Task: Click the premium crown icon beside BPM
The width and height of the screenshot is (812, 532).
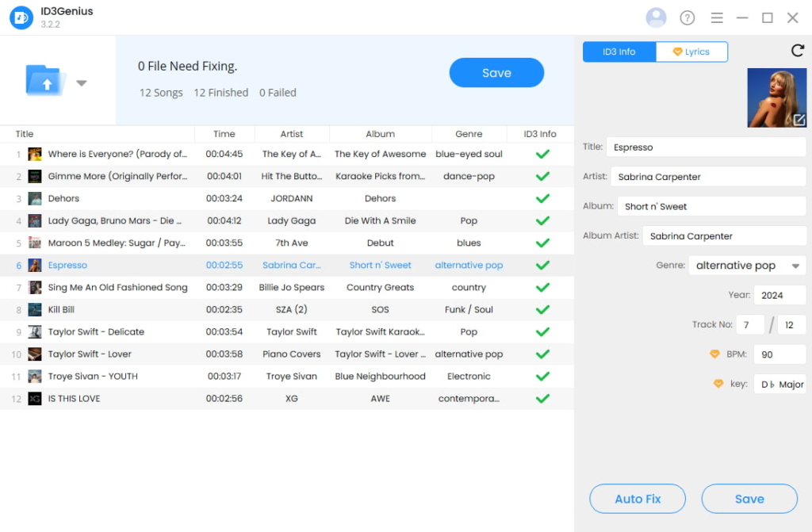Action: coord(714,354)
